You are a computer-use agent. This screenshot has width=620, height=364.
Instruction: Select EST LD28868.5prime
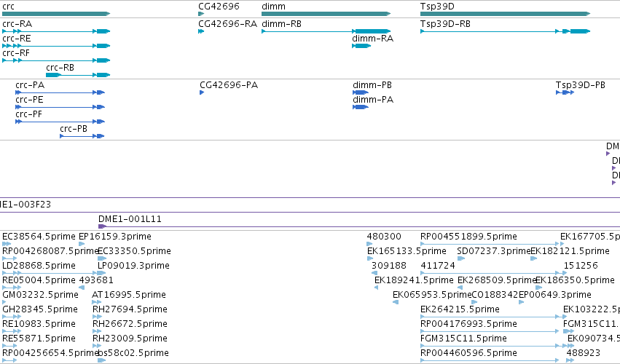coord(39,266)
